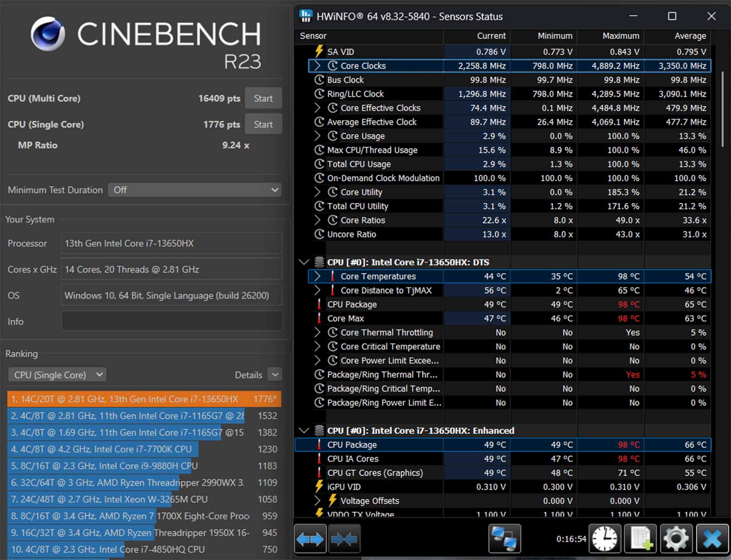
Task: Collapse the Intel Core i7-13650HX: Enhanced group
Action: (x=304, y=430)
